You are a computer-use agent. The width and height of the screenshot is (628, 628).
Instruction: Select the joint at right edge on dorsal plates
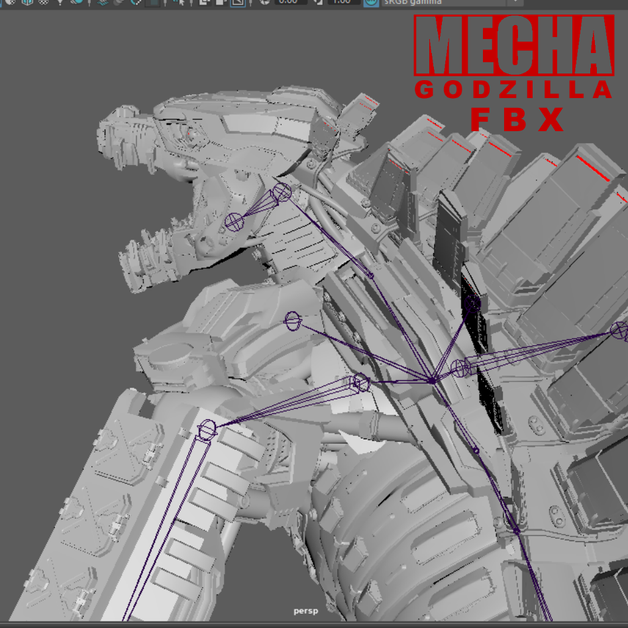[620, 330]
